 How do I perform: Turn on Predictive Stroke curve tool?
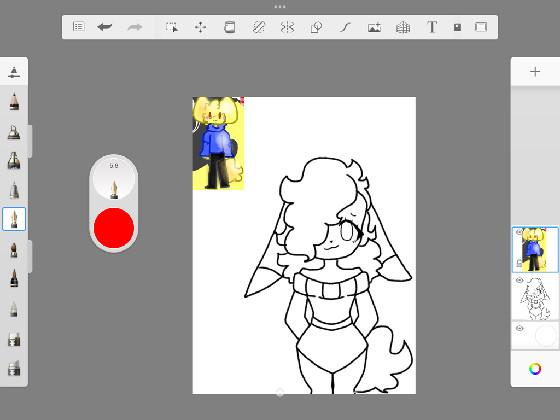click(345, 27)
